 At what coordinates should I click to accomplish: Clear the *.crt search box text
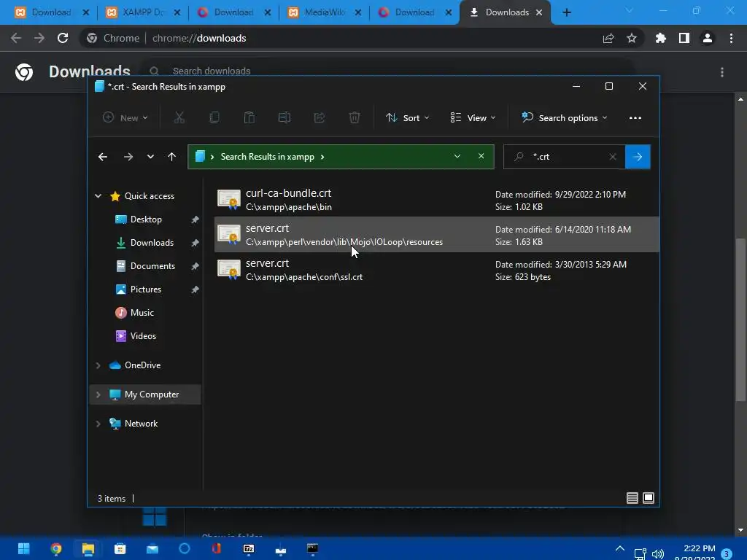(613, 157)
